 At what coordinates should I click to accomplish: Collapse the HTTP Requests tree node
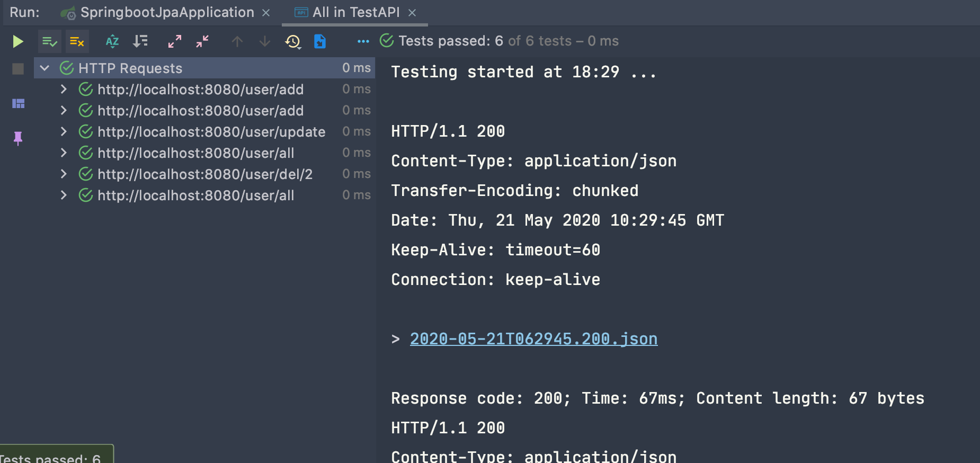pyautogui.click(x=45, y=68)
